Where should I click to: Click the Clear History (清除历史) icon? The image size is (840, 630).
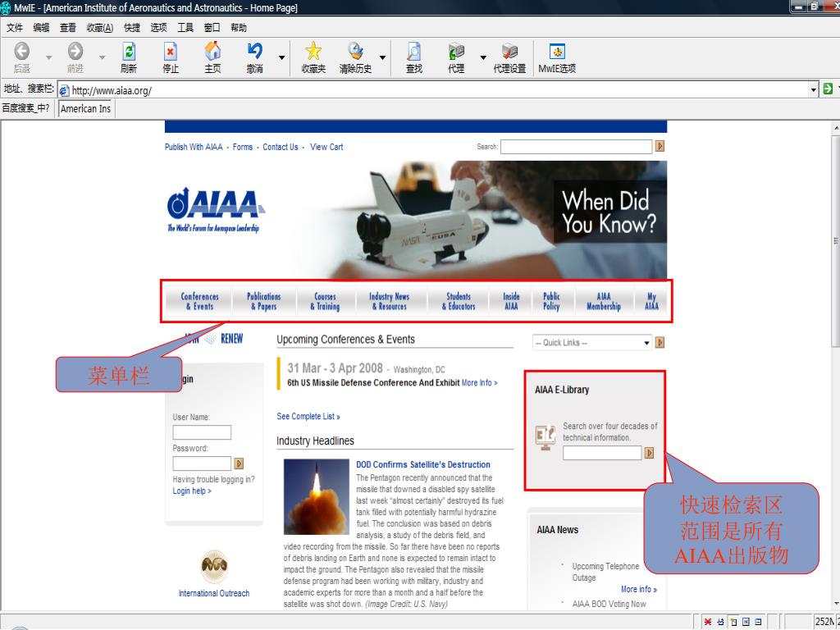[x=355, y=52]
